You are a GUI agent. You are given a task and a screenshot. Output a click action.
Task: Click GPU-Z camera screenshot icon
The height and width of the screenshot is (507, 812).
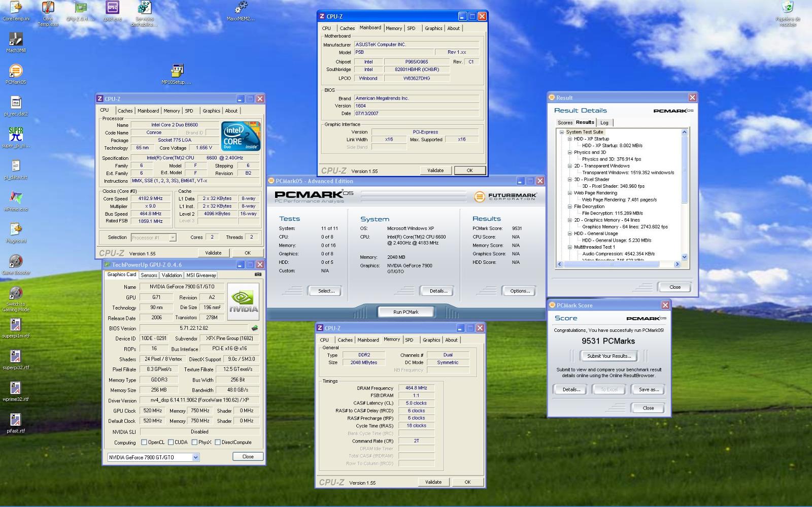pyautogui.click(x=258, y=275)
